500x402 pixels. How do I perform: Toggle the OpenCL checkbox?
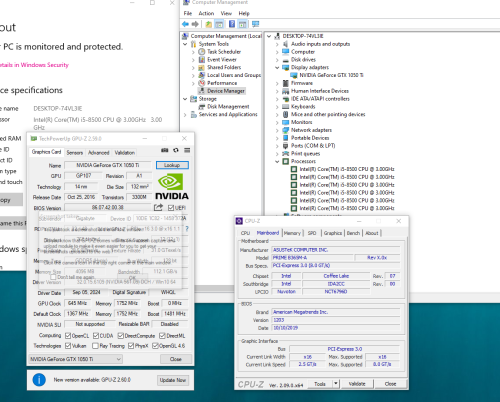tap(68, 335)
